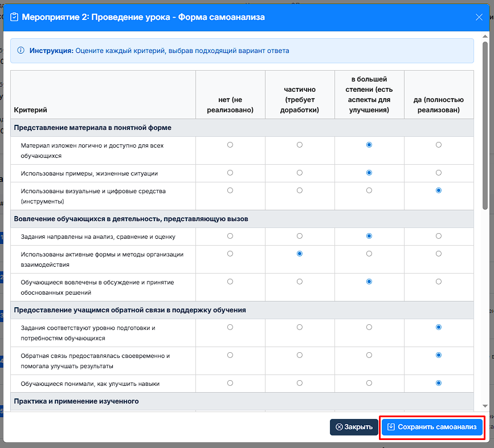Select 'да' for Обратная связь предоставлялась своевременно
The image size is (494, 448).
pos(439,355)
